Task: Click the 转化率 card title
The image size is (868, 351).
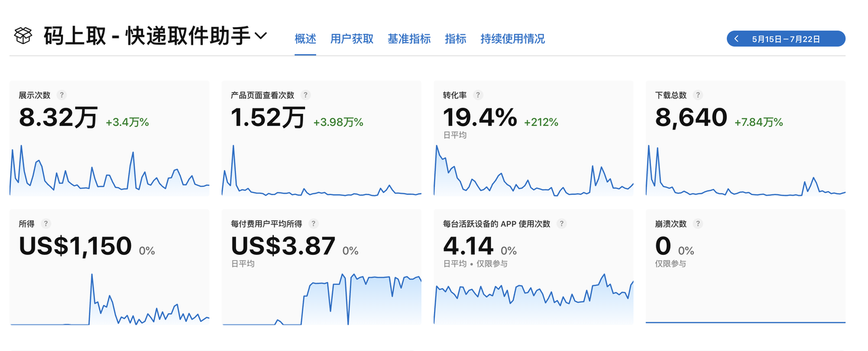Action: [454, 96]
